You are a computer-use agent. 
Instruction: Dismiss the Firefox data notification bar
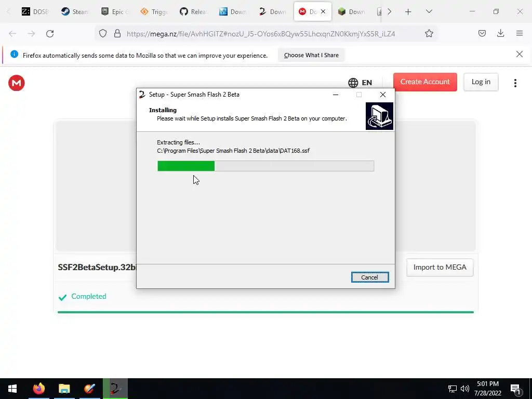tap(519, 54)
